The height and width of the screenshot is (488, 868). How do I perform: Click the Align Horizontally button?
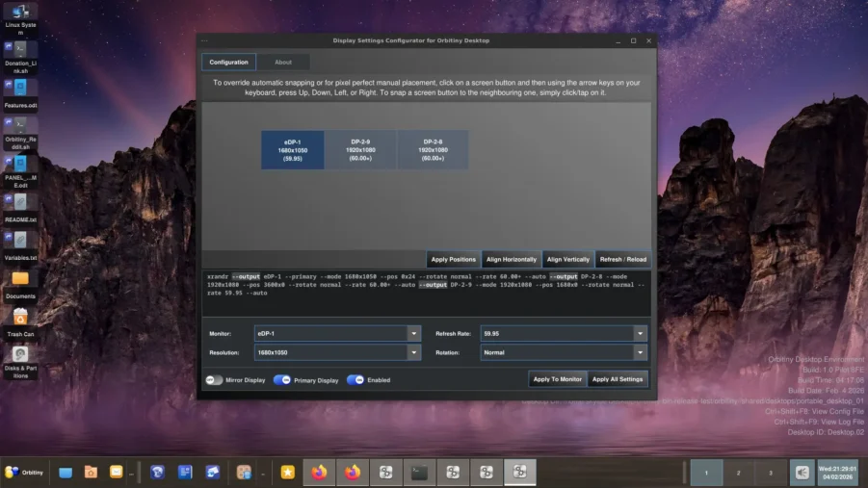tap(511, 260)
